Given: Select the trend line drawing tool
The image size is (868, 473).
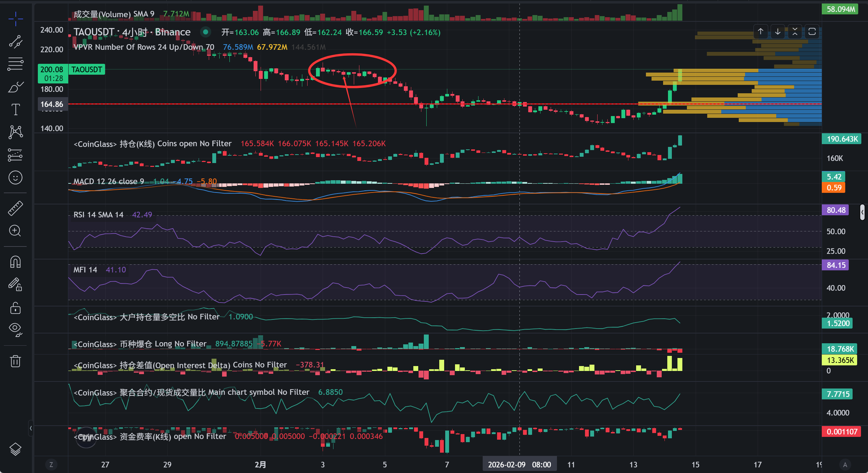Looking at the screenshot, I should coord(15,42).
